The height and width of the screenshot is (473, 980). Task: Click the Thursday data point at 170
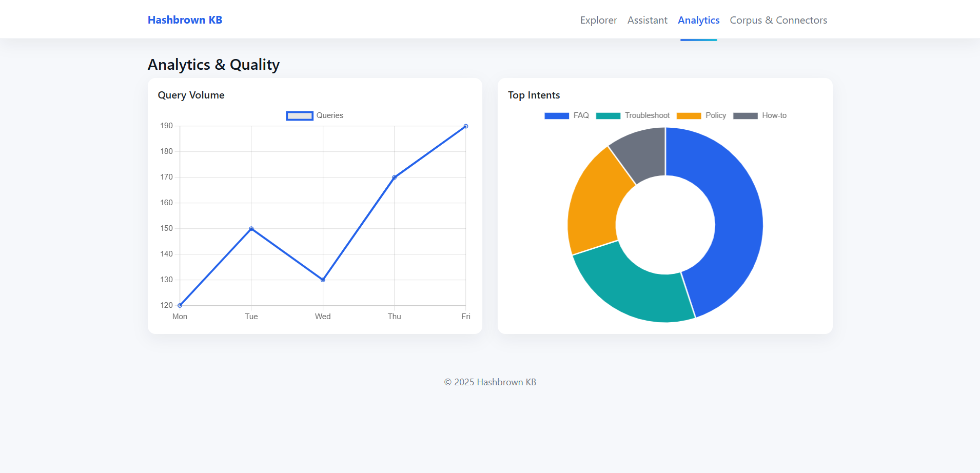[x=394, y=178]
